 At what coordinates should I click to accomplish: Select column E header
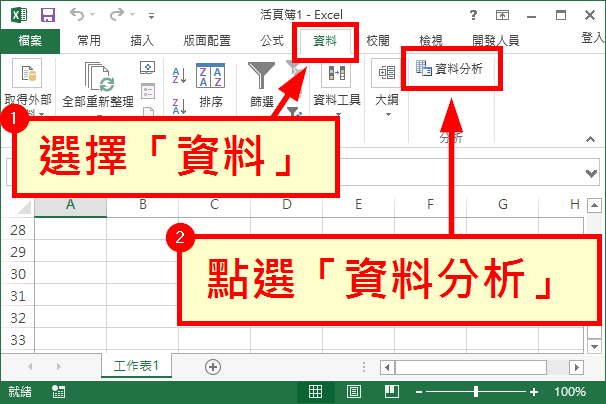point(358,205)
